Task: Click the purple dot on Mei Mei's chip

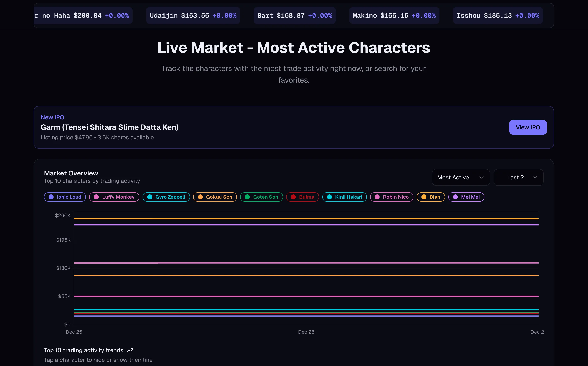Action: (x=456, y=197)
